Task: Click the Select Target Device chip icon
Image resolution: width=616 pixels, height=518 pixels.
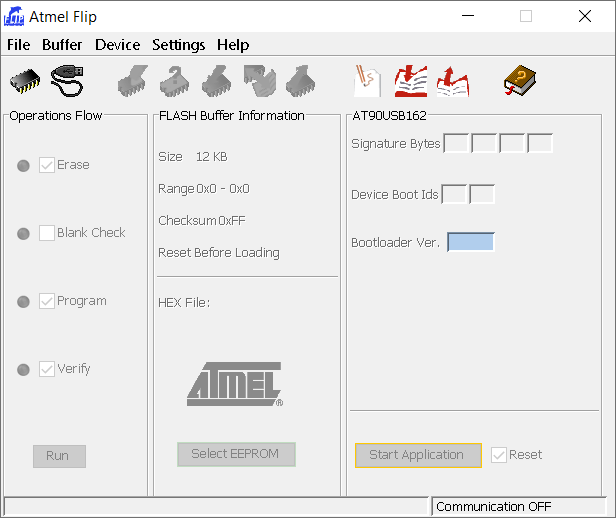Action: 25,81
